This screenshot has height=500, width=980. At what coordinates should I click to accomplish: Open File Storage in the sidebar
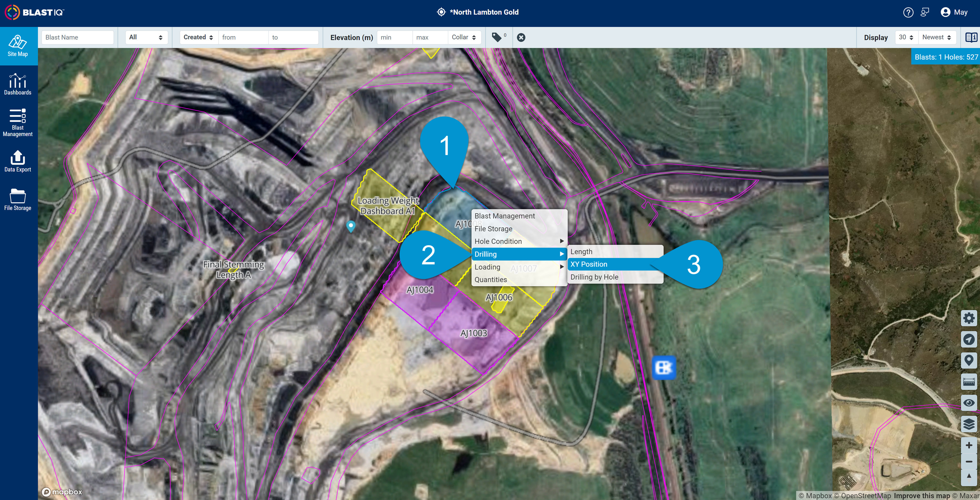click(x=18, y=199)
